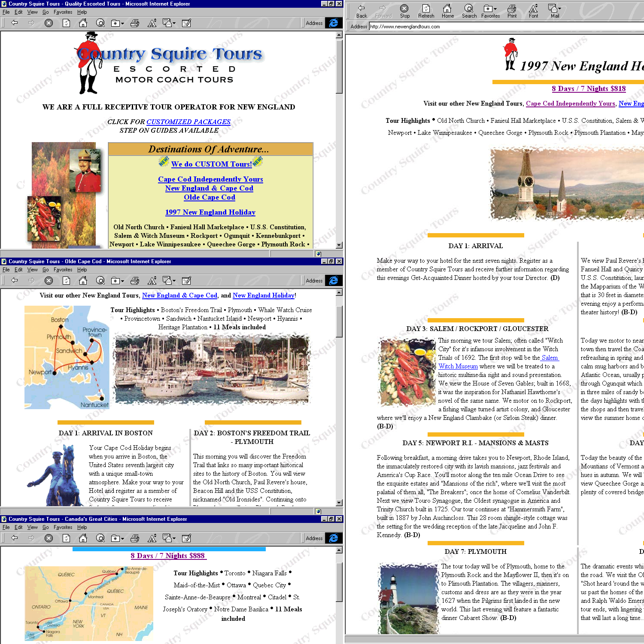The height and width of the screenshot is (644, 644).
Task: Click Home icon in Quality Escorted Tours window
Action: pyautogui.click(x=83, y=23)
